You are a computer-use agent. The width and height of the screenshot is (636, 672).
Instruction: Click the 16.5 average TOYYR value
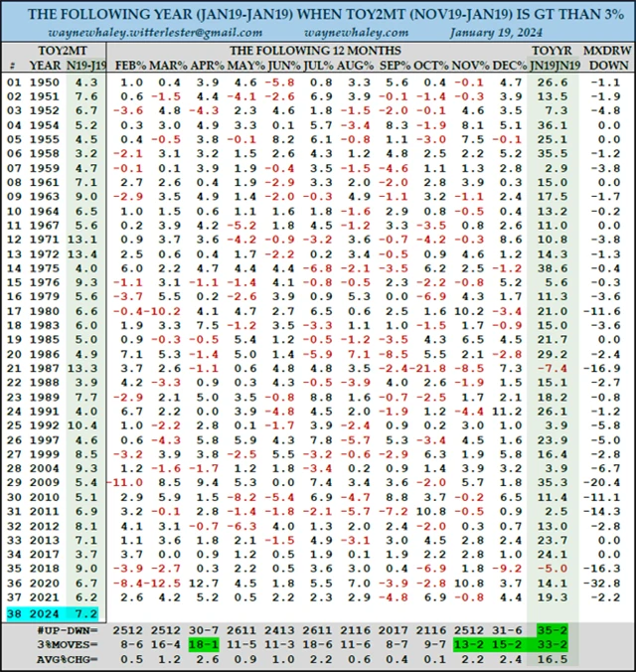coord(553,659)
